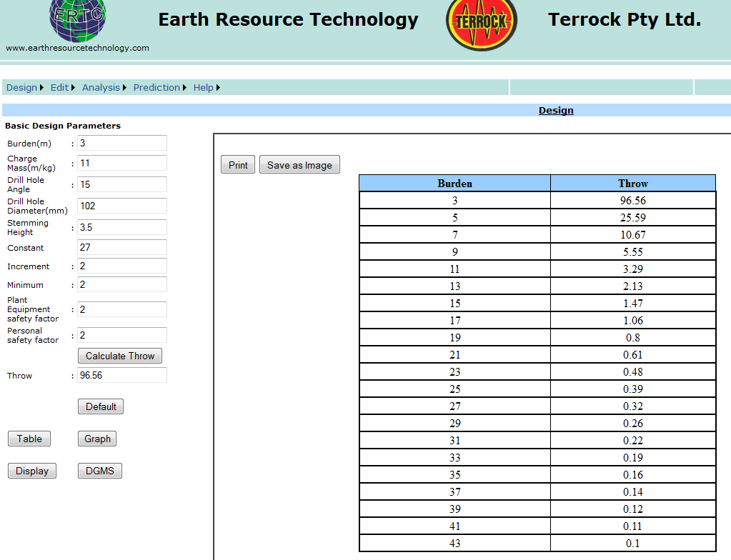
Task: Select burden value 39 in table
Action: (x=454, y=509)
